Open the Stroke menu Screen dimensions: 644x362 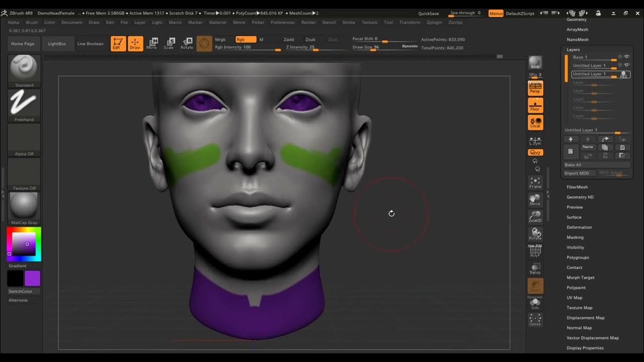click(349, 22)
